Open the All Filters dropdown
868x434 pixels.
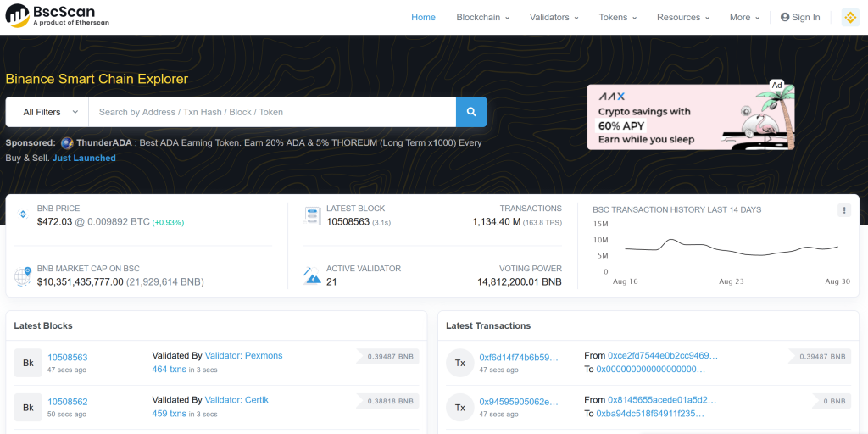click(47, 112)
